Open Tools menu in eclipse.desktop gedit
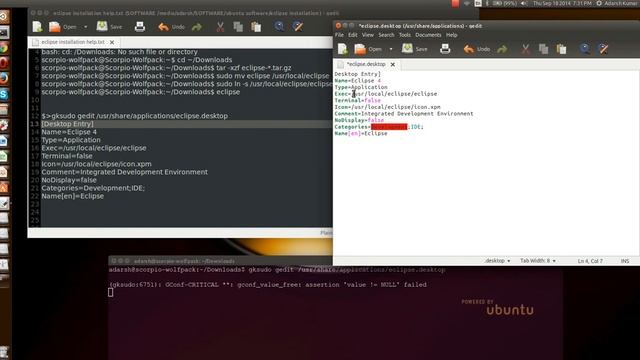640x360 pixels. (404, 35)
